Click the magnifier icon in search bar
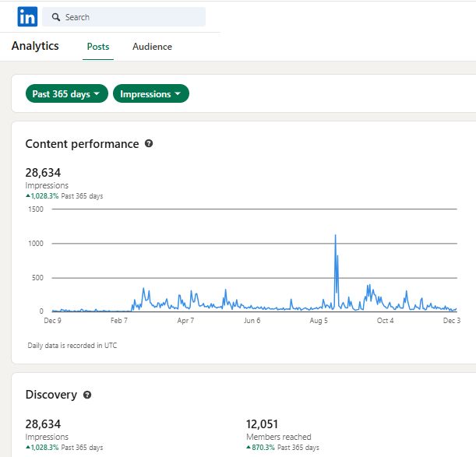 tap(56, 17)
